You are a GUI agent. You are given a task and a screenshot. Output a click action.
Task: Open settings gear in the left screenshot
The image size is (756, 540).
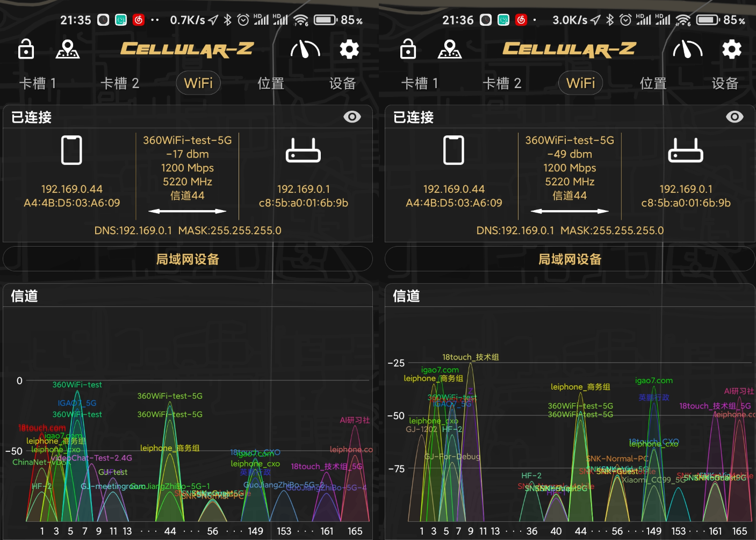(x=349, y=49)
